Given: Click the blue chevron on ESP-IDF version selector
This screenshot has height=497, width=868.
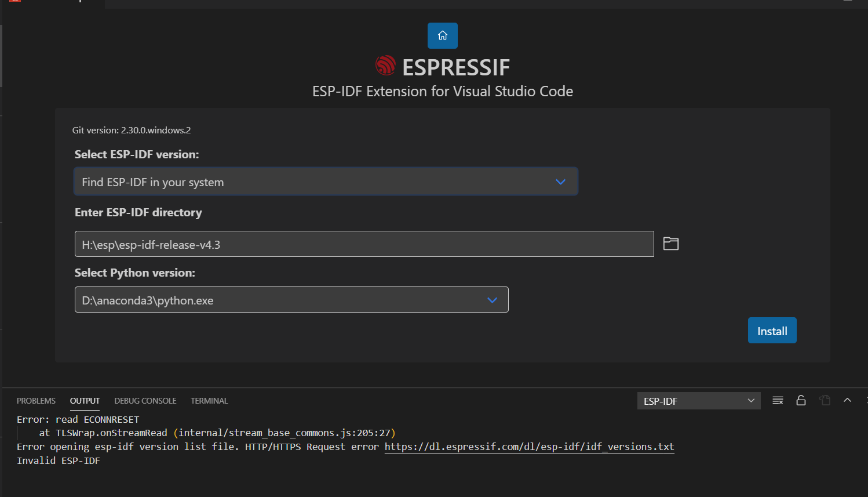Looking at the screenshot, I should click(560, 182).
